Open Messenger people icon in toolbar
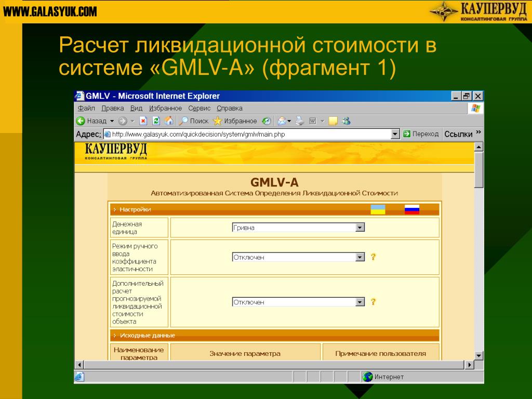Viewport: 532px width, 399px height. coord(346,121)
